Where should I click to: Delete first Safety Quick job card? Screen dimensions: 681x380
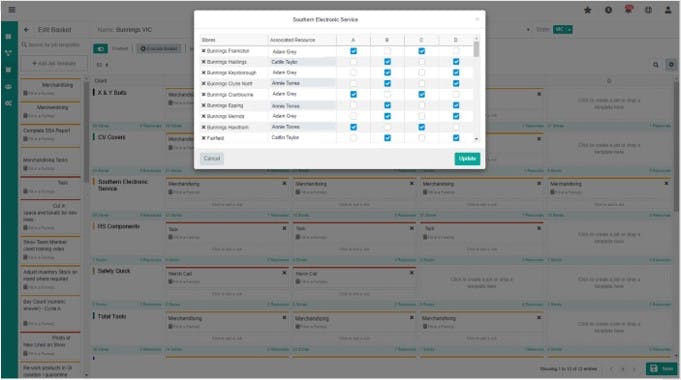point(284,273)
